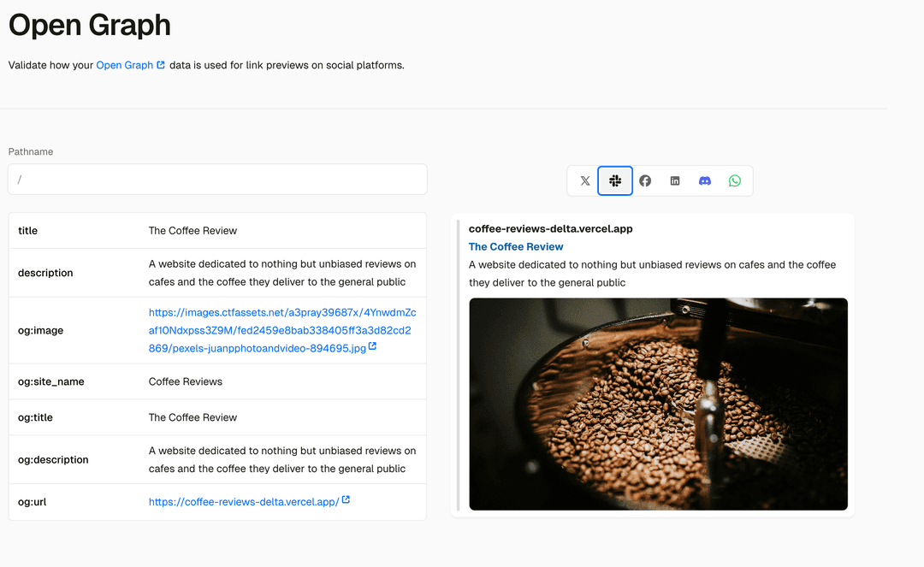Switch to the X (Twitter) preview
Viewport: 924px width, 567px height.
pyautogui.click(x=585, y=181)
